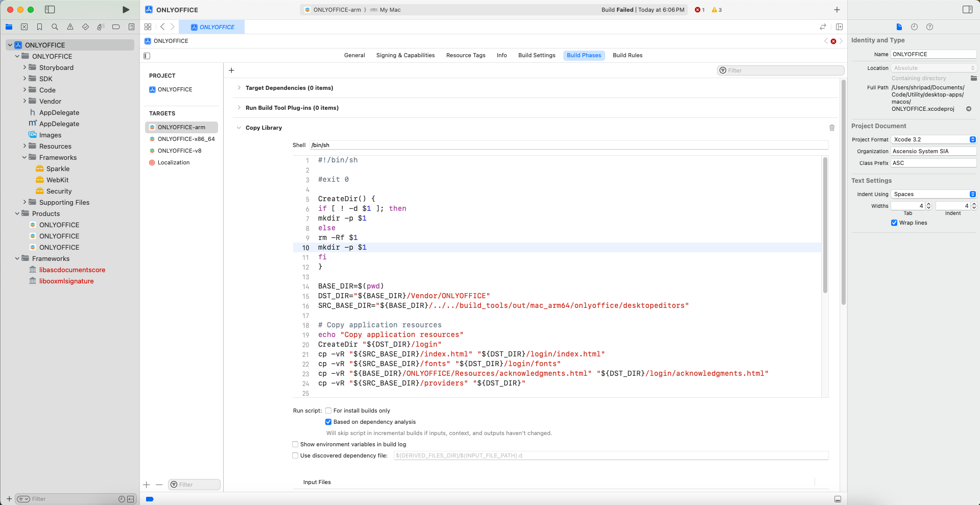Go back in editor history
The height and width of the screenshot is (505, 980).
coord(162,27)
